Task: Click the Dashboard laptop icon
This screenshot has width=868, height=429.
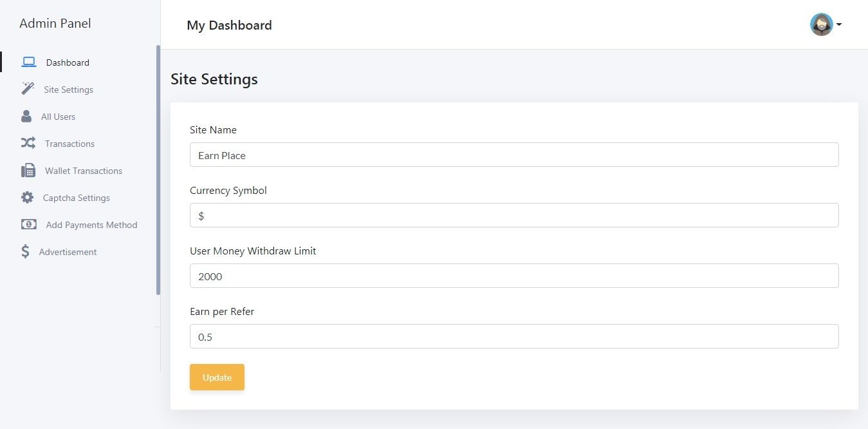Action: point(28,62)
